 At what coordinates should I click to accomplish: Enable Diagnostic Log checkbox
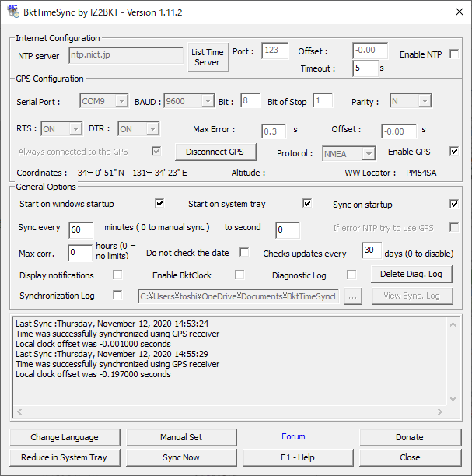351,275
